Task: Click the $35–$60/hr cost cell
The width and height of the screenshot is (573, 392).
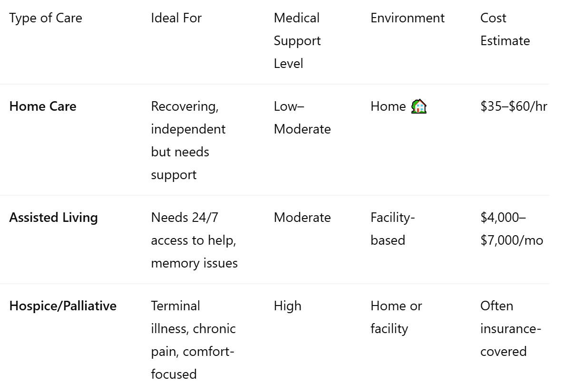Action: [x=514, y=106]
